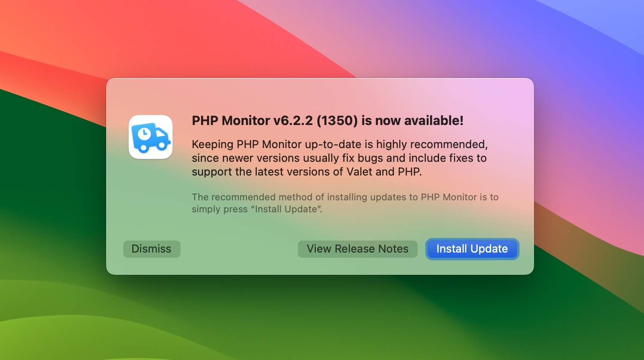Click the front wheel of the truck icon

[162, 146]
